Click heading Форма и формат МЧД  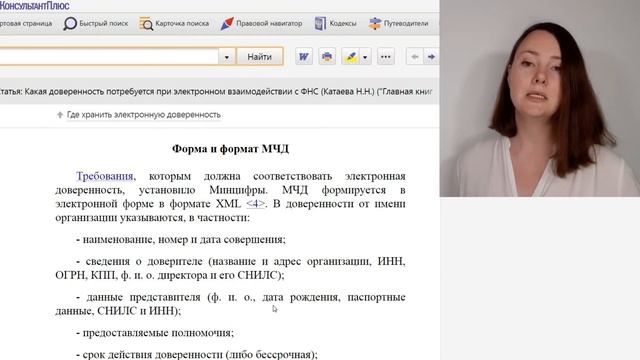click(230, 149)
